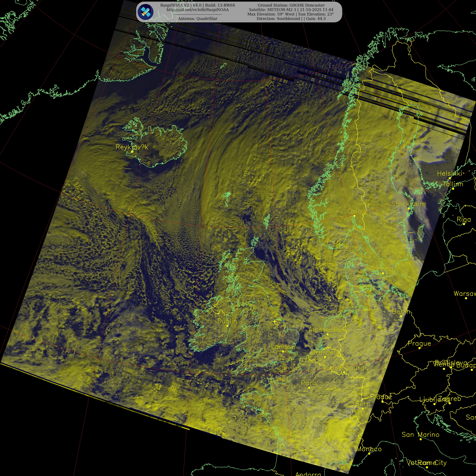Click the San Marino city label
Screen dimensions: 476x476
tap(420, 435)
